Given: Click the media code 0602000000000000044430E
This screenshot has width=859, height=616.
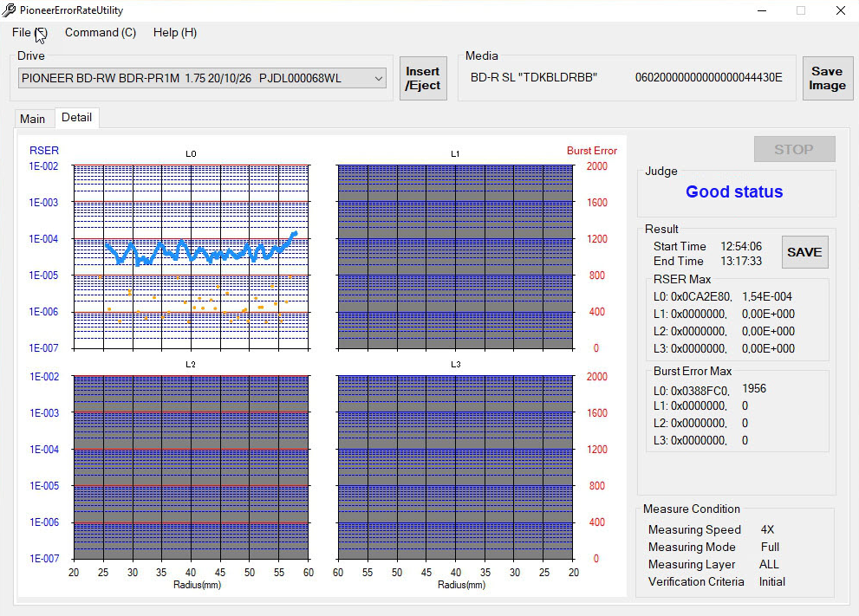Looking at the screenshot, I should tap(708, 78).
